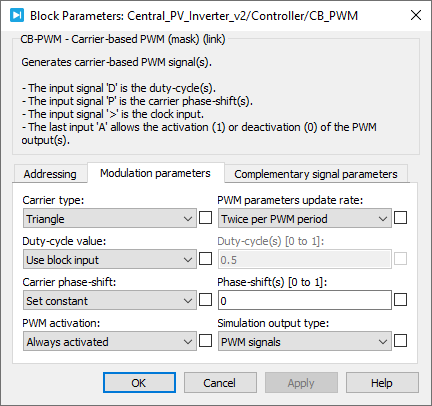Screen dimensions: 432x406
Task: Switch to the Addressing tab
Action: click(50, 174)
